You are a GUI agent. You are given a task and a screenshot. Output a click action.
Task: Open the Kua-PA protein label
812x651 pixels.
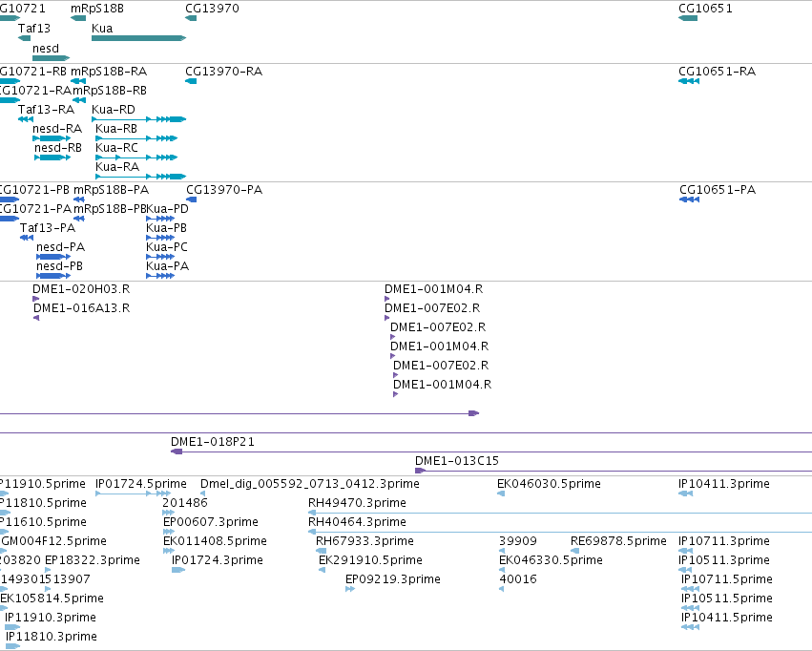[168, 266]
